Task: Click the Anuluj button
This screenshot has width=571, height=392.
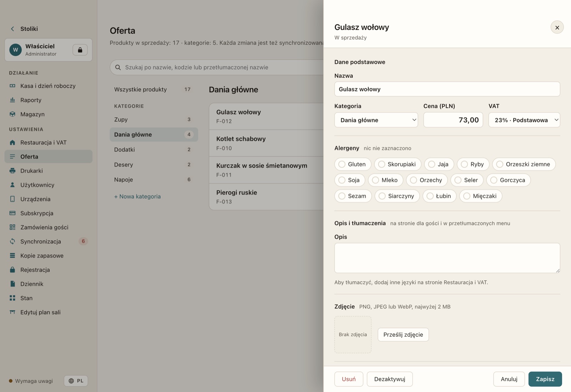Action: click(509, 379)
